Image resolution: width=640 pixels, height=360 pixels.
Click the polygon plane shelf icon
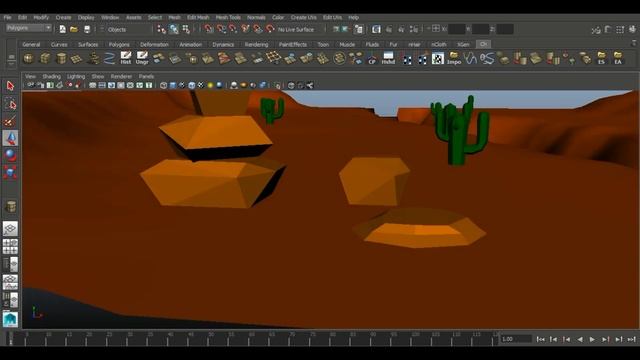(x=77, y=59)
